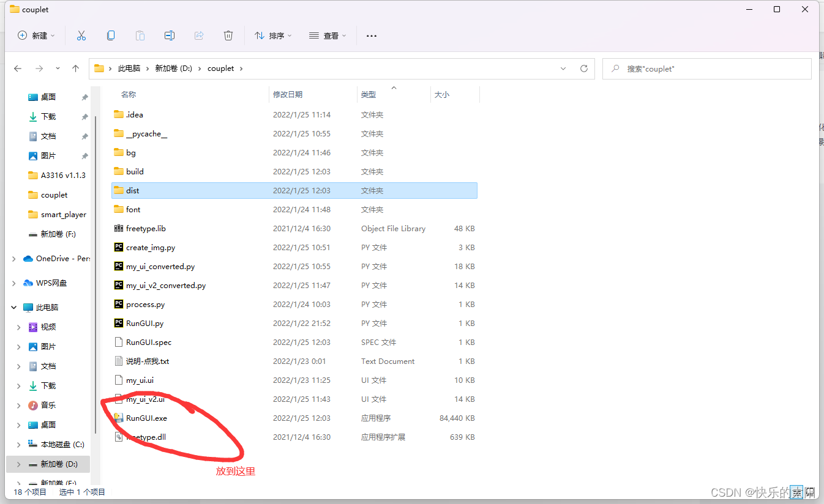The height and width of the screenshot is (504, 824).
Task: Go forward with the right arrow
Action: click(39, 69)
